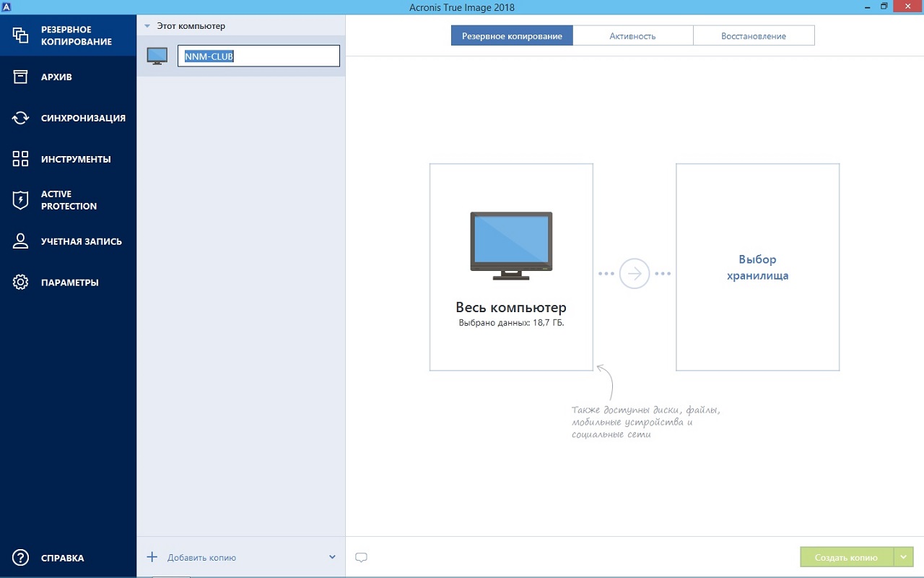Switch to the 'Восстановление' tab
Image resolution: width=924 pixels, height=578 pixels.
pyautogui.click(x=753, y=35)
